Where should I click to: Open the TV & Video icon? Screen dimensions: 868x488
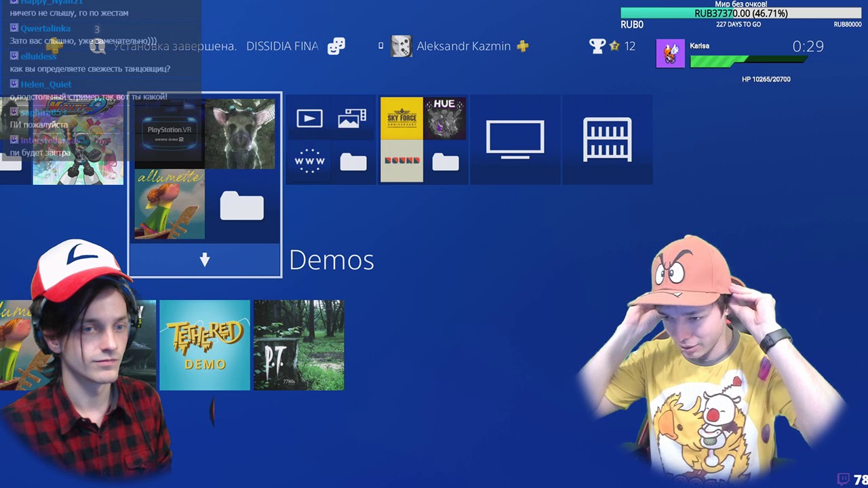point(515,140)
